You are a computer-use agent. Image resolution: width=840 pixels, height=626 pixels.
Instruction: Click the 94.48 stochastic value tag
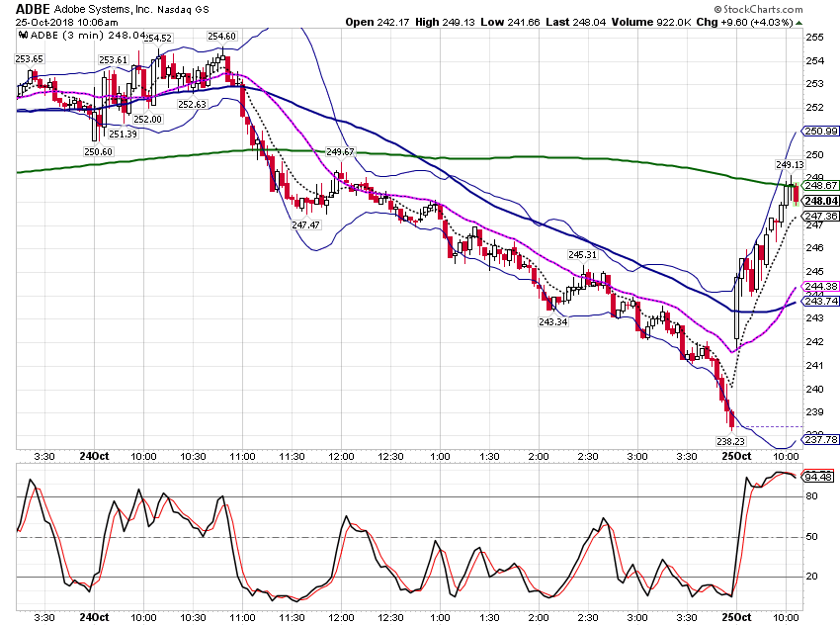pyautogui.click(x=818, y=477)
